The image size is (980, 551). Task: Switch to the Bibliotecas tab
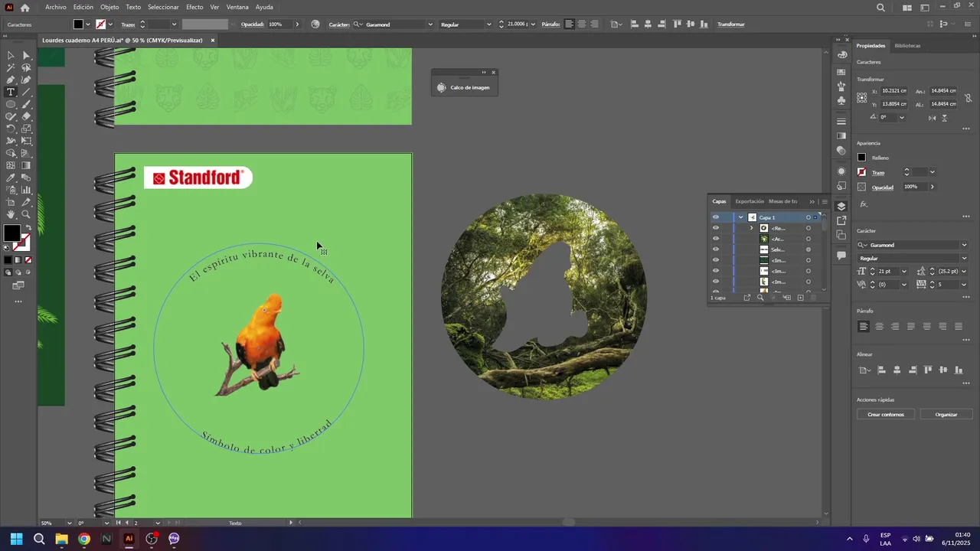point(907,46)
